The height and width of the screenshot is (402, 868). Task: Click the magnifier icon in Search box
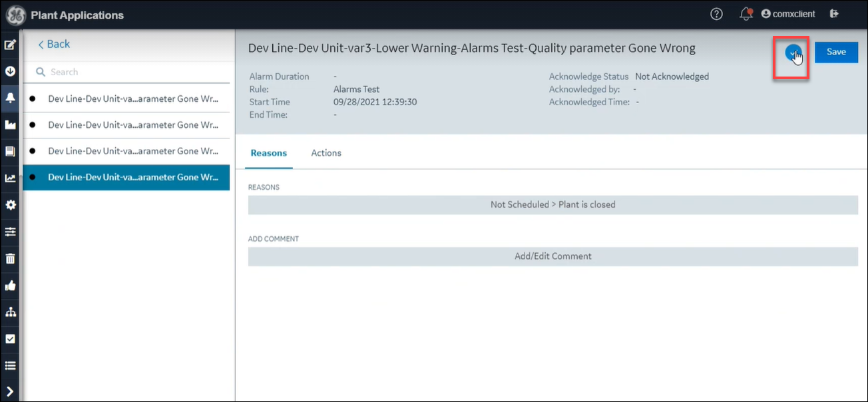click(40, 72)
